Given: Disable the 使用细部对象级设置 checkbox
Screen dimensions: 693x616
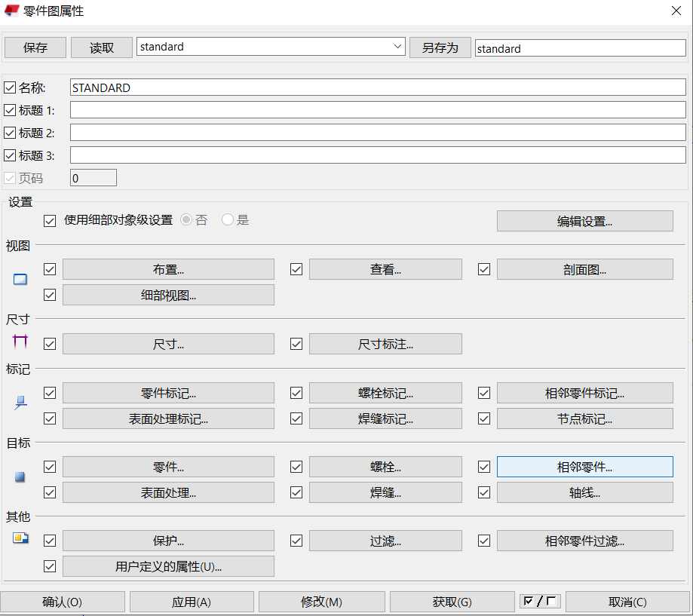Looking at the screenshot, I should 51,221.
